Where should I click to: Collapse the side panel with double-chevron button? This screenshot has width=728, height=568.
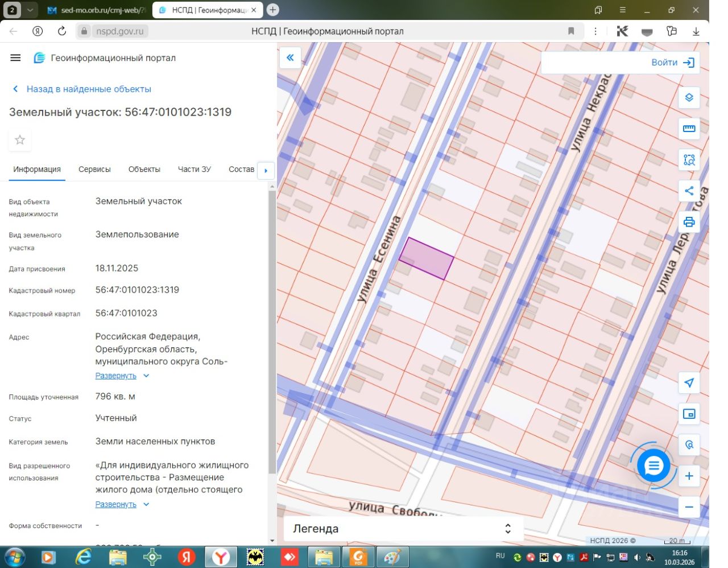tap(290, 57)
